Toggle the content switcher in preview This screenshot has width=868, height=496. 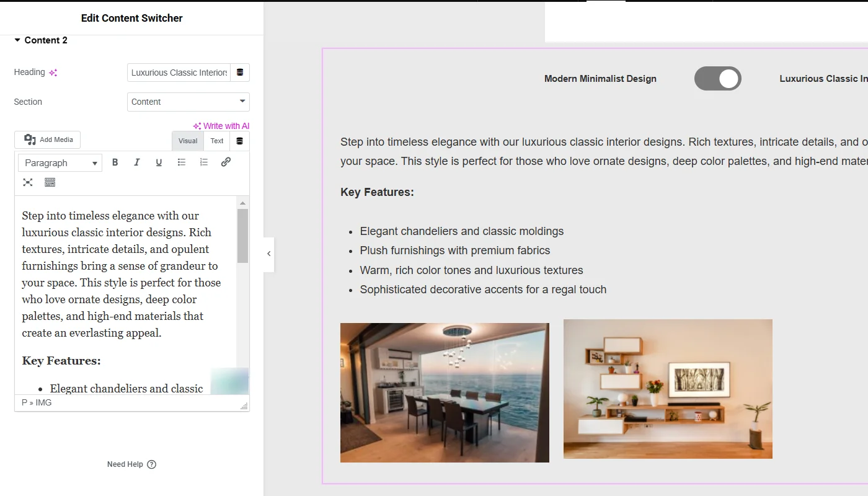[718, 79]
